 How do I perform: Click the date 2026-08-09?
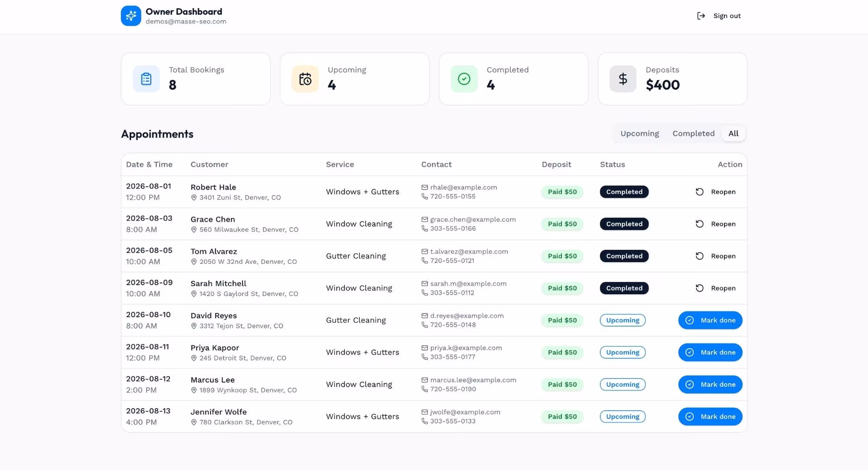[x=149, y=282]
